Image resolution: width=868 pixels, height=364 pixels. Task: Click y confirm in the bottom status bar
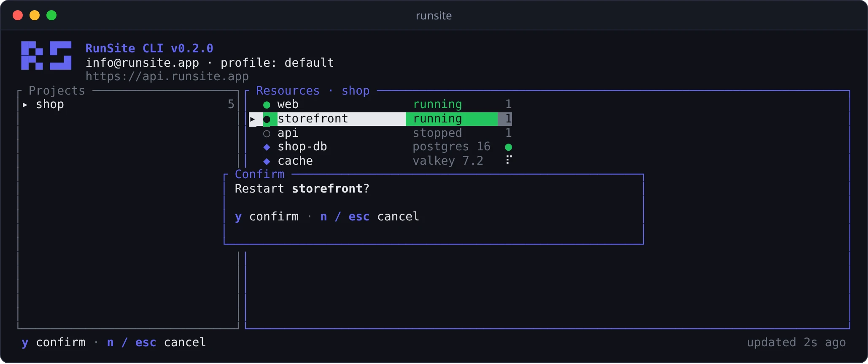pyautogui.click(x=54, y=342)
